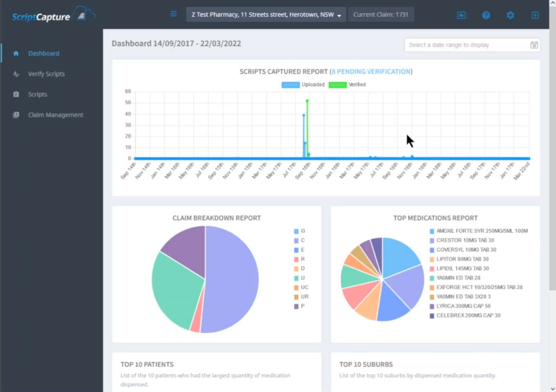Toggle D legend item in Claim Breakdown
556x392 pixels.
pos(300,269)
